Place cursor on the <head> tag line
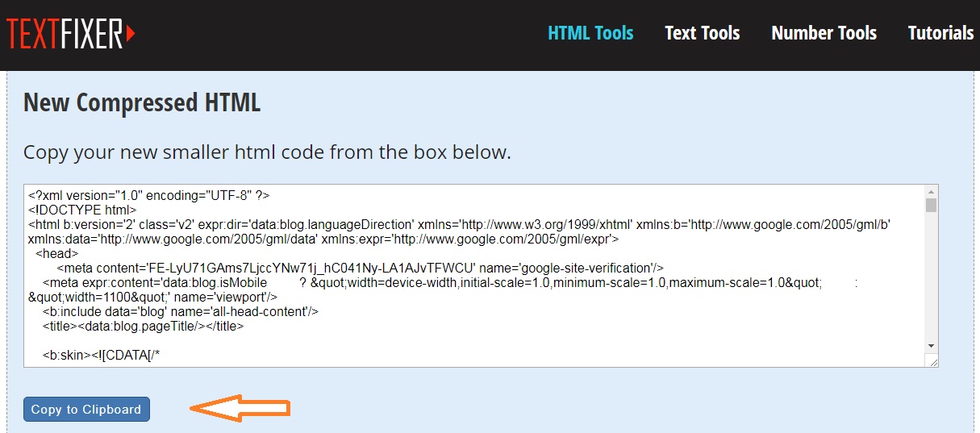 tap(56, 253)
